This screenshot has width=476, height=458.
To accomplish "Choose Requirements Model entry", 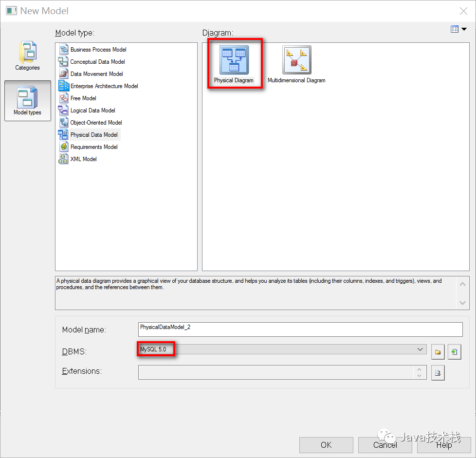I will point(94,147).
